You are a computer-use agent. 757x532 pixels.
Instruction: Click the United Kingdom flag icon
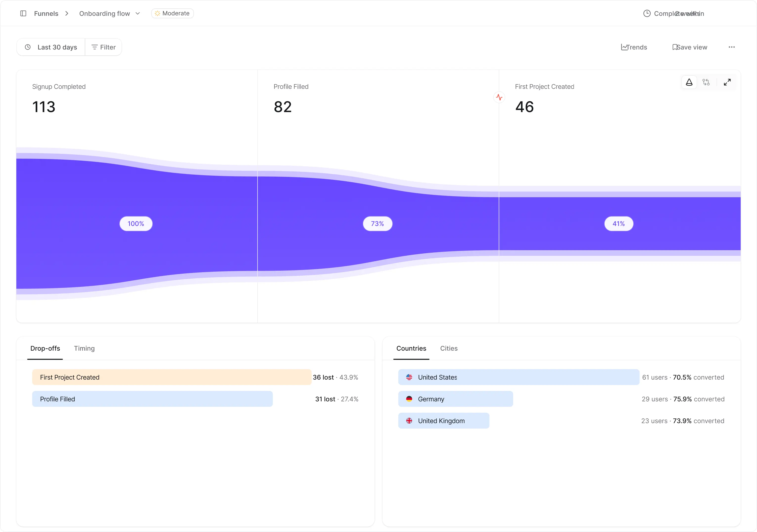[x=409, y=421]
